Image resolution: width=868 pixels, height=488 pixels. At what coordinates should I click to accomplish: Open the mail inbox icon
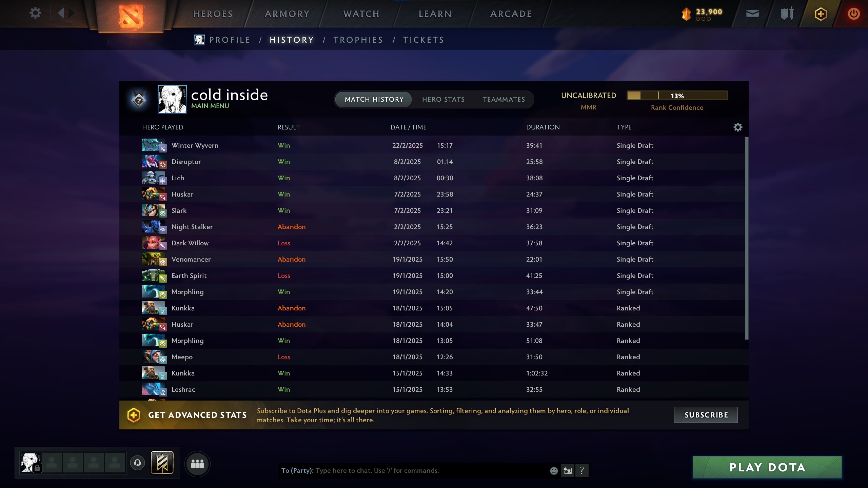point(752,14)
